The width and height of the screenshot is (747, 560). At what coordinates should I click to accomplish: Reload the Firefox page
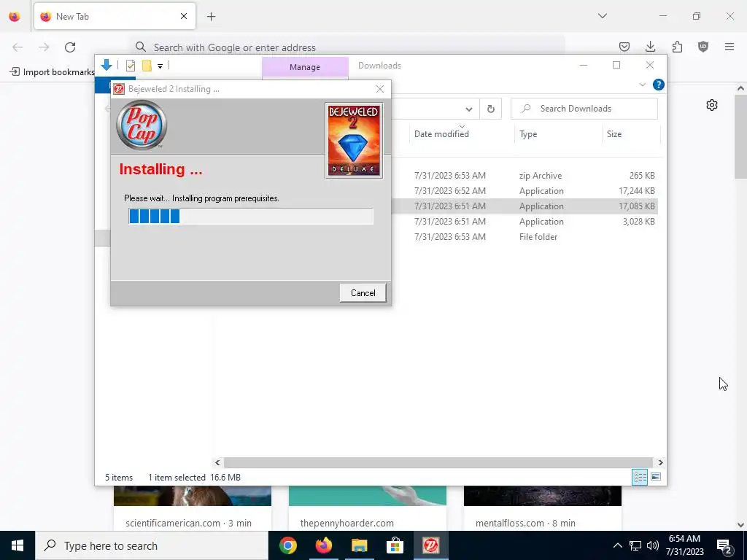point(70,47)
